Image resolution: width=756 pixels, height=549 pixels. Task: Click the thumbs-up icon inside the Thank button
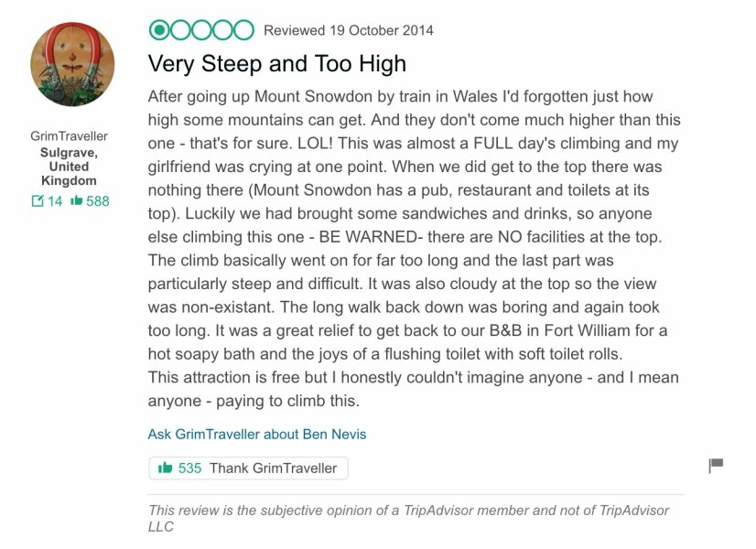pos(164,468)
